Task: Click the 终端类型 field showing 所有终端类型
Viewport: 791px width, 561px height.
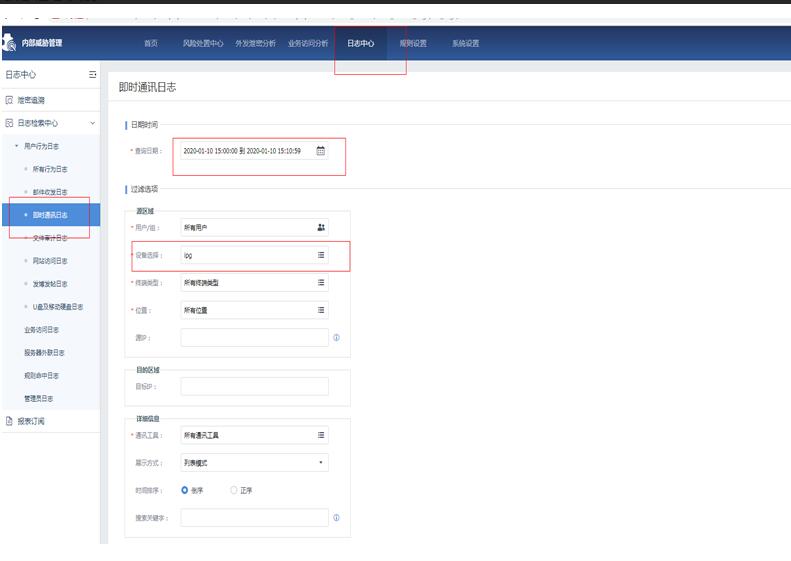Action: tap(254, 283)
